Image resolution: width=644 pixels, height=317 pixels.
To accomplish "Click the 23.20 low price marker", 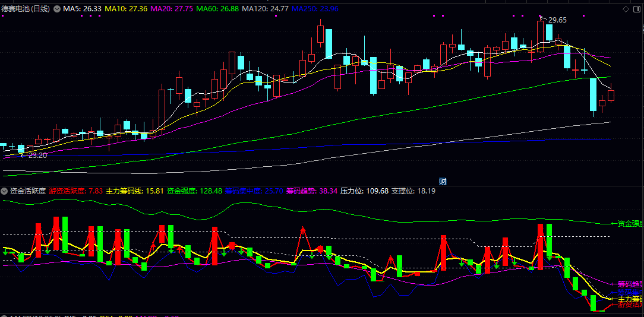I will (37, 155).
